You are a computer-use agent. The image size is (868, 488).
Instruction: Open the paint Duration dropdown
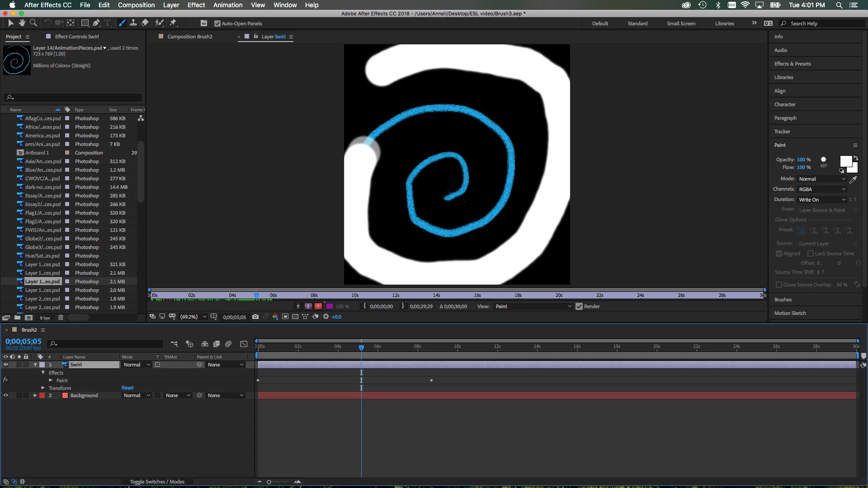click(x=822, y=200)
